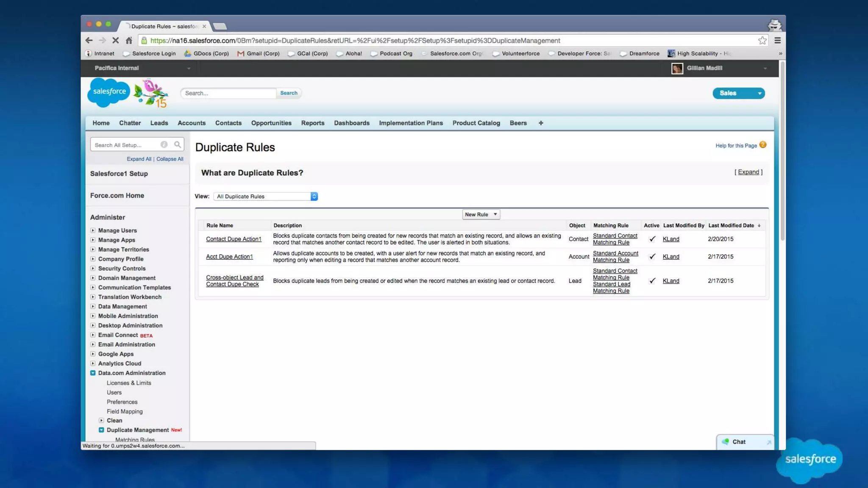Click Active checkmark for Contact Dupe Action1
868x488 pixels.
point(652,239)
